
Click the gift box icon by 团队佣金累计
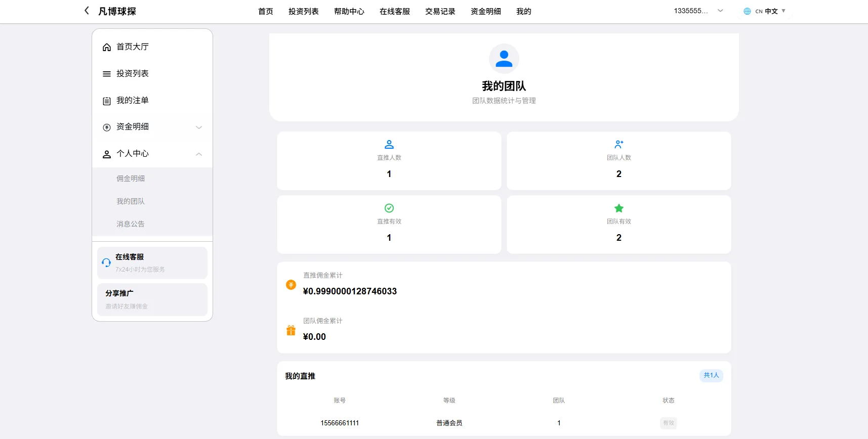(x=291, y=330)
